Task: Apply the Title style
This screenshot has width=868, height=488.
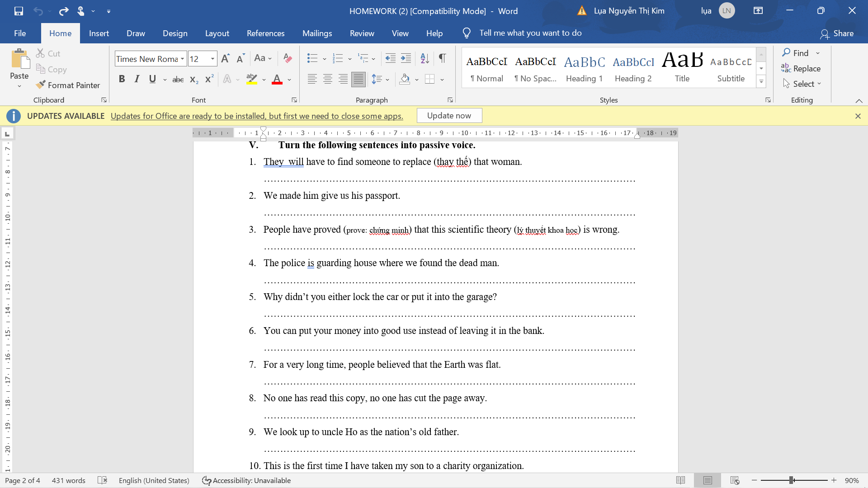Action: 682,68
